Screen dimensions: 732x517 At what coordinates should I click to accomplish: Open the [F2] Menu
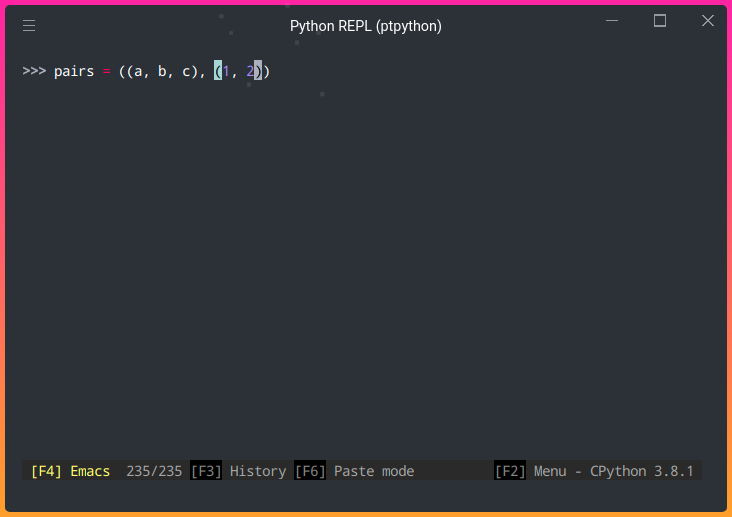510,471
